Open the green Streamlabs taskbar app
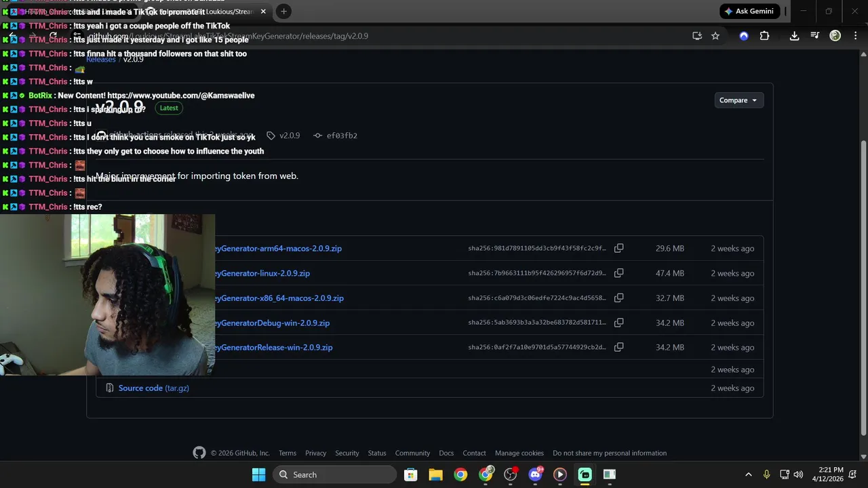 point(585,474)
